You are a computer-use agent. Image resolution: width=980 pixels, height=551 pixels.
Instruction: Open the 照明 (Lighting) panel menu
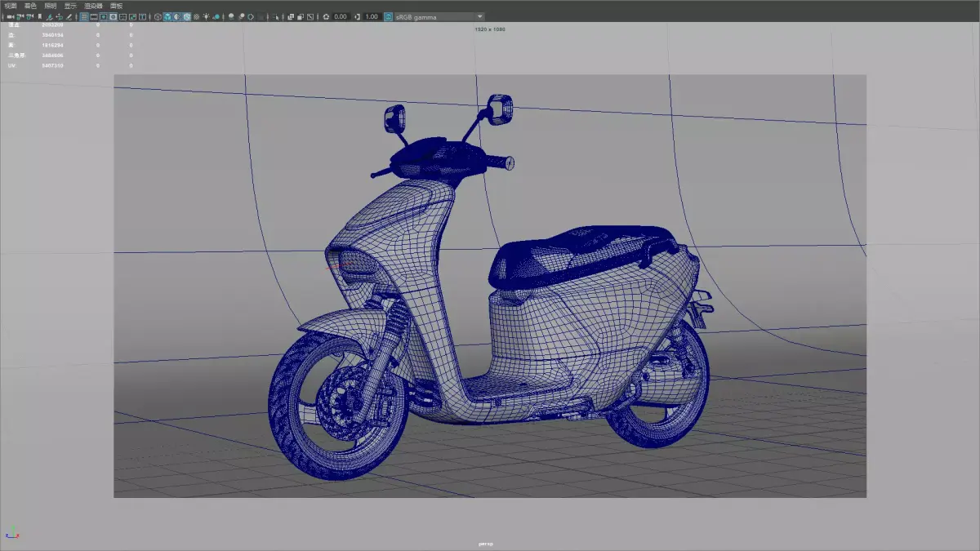pyautogui.click(x=51, y=5)
